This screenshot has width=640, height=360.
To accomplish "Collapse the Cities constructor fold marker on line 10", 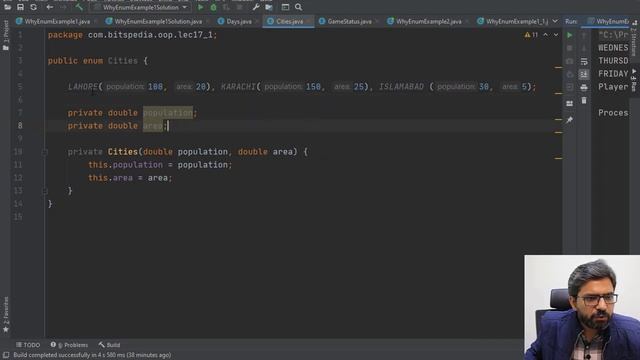I will click(45, 152).
